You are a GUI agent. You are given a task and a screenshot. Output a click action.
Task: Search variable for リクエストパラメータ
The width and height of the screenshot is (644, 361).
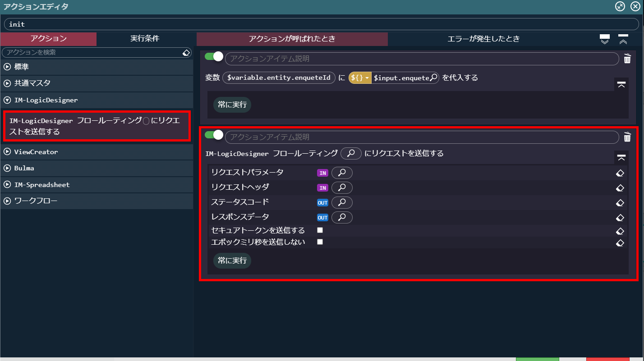point(342,173)
